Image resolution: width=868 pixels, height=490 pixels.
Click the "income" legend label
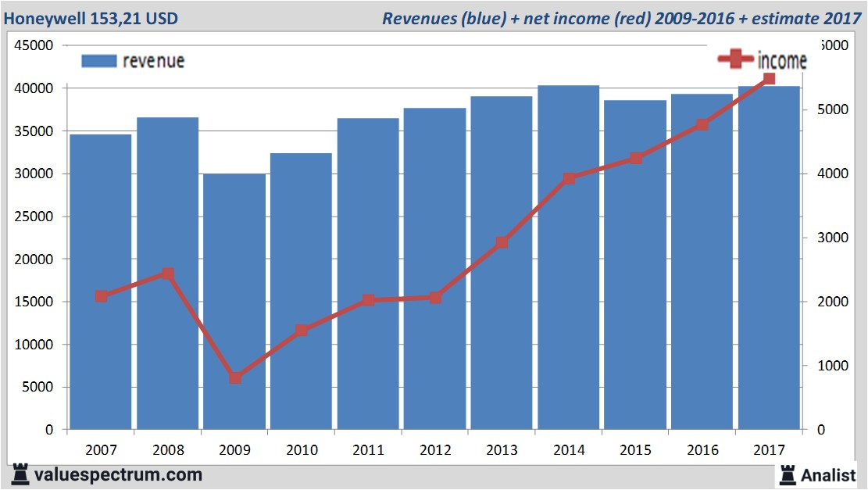[782, 60]
